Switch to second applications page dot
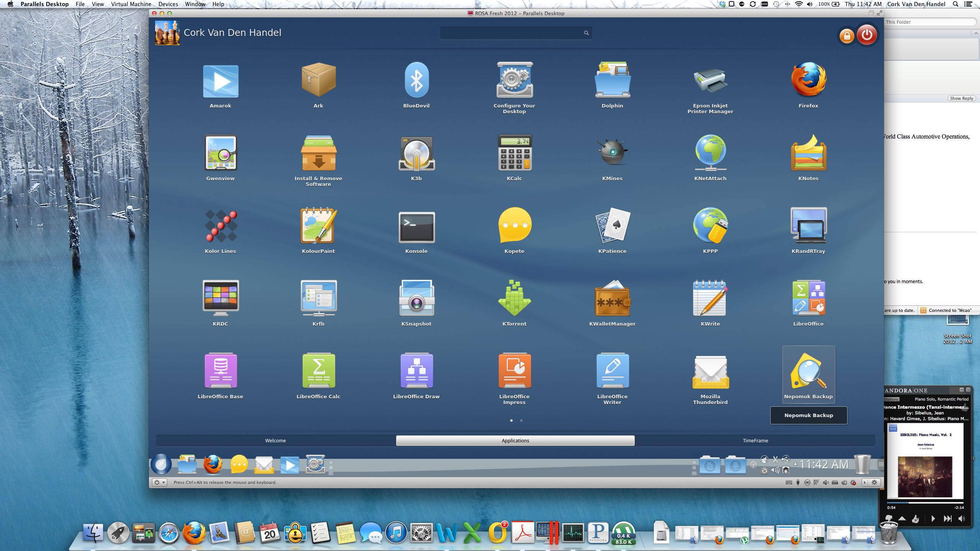This screenshot has height=551, width=980. tap(521, 421)
